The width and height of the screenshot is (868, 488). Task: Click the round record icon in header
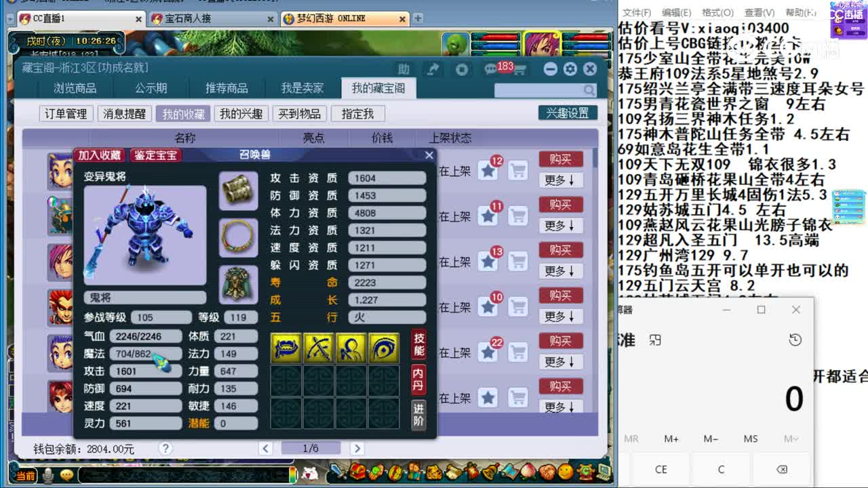tap(462, 69)
